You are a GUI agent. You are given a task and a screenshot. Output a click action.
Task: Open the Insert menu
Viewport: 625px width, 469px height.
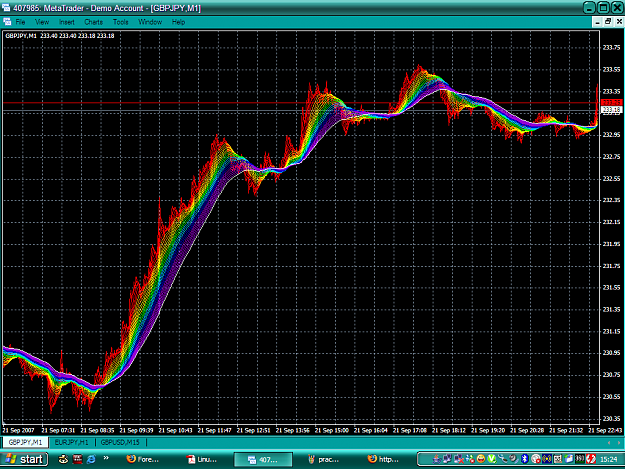pyautogui.click(x=67, y=22)
